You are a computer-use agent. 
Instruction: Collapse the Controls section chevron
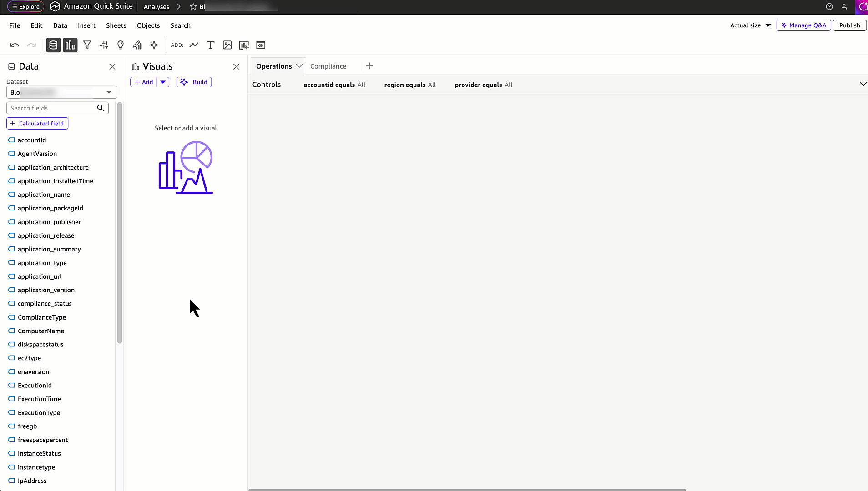tap(863, 84)
